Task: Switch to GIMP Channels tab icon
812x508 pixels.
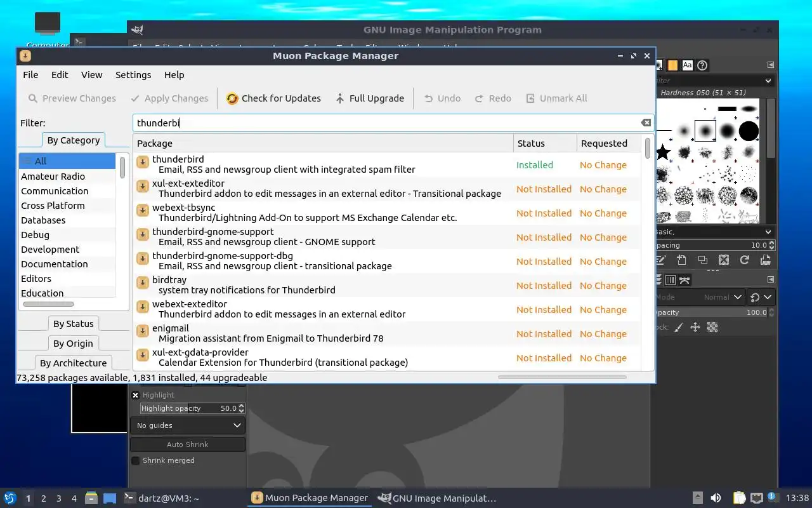Action: pyautogui.click(x=671, y=280)
